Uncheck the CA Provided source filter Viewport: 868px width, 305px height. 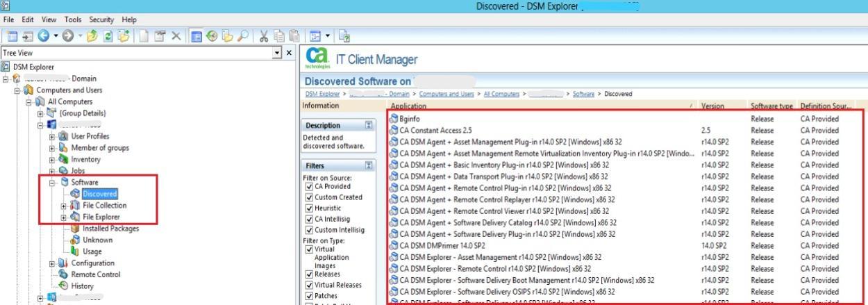(309, 186)
